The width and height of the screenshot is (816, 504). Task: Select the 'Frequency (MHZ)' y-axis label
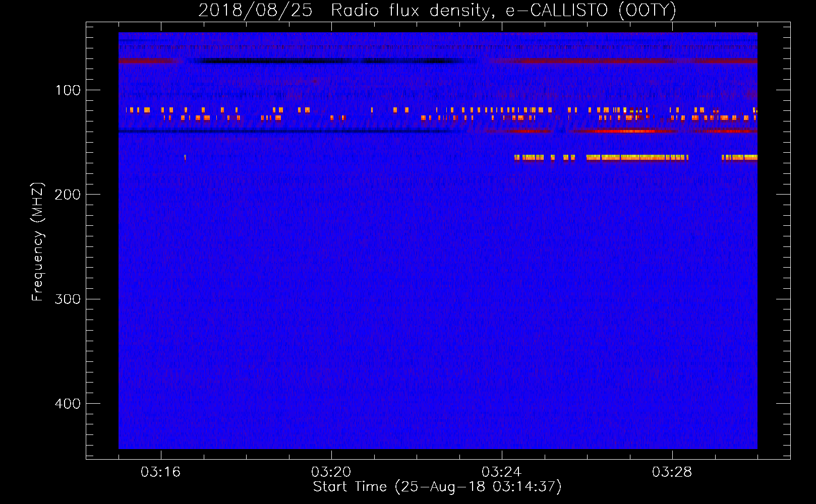pyautogui.click(x=38, y=242)
